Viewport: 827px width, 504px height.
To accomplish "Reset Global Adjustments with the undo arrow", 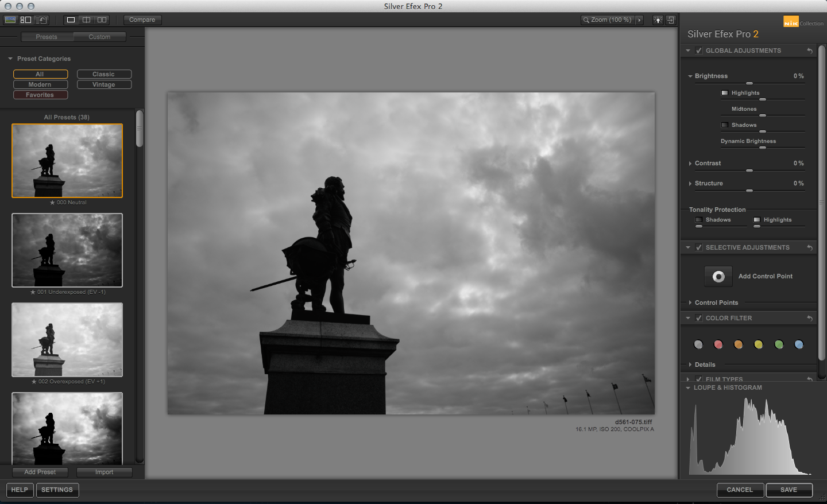I will (810, 51).
